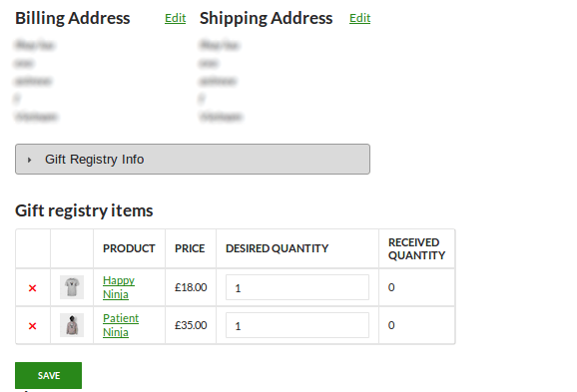Edit the Shipping Address
This screenshot has width=577, height=392.
click(x=360, y=18)
